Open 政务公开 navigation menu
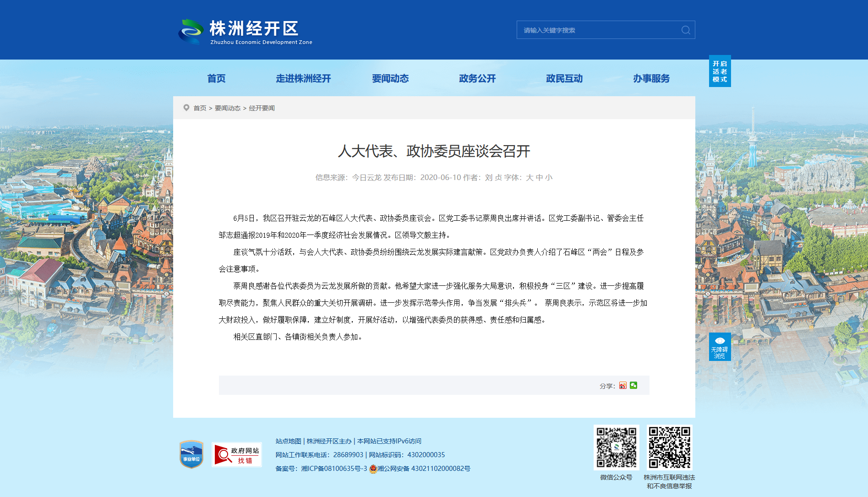The width and height of the screenshot is (868, 497). (x=477, y=78)
